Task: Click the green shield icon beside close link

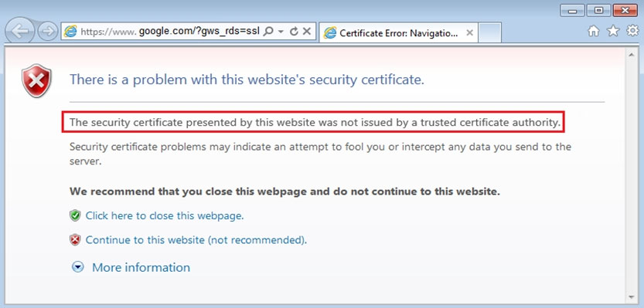Action: [75, 215]
